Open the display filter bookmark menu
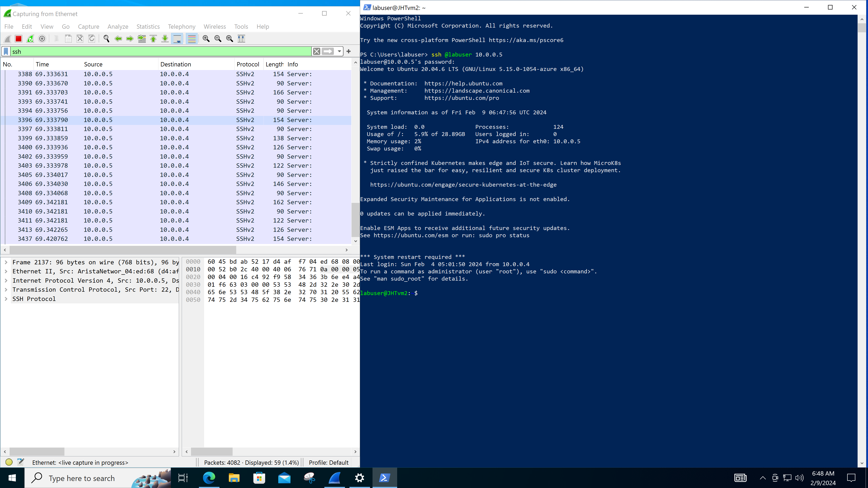The width and height of the screenshot is (868, 488). (6, 51)
